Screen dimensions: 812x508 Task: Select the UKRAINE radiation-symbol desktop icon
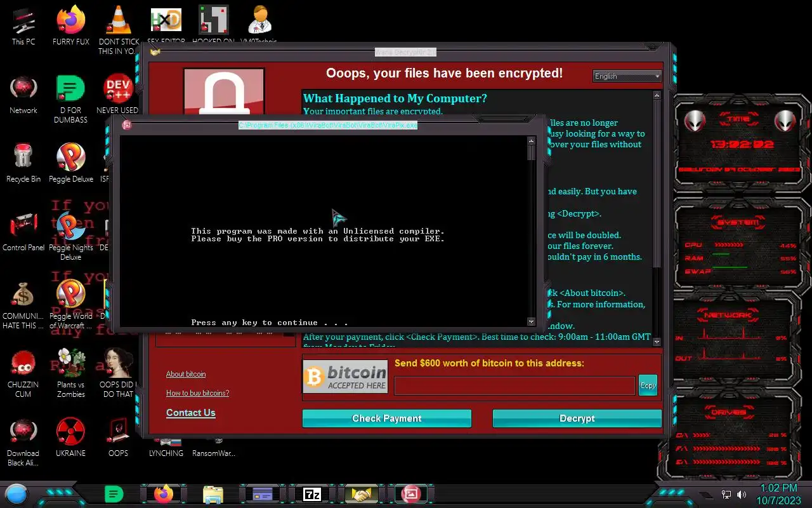[71, 437]
